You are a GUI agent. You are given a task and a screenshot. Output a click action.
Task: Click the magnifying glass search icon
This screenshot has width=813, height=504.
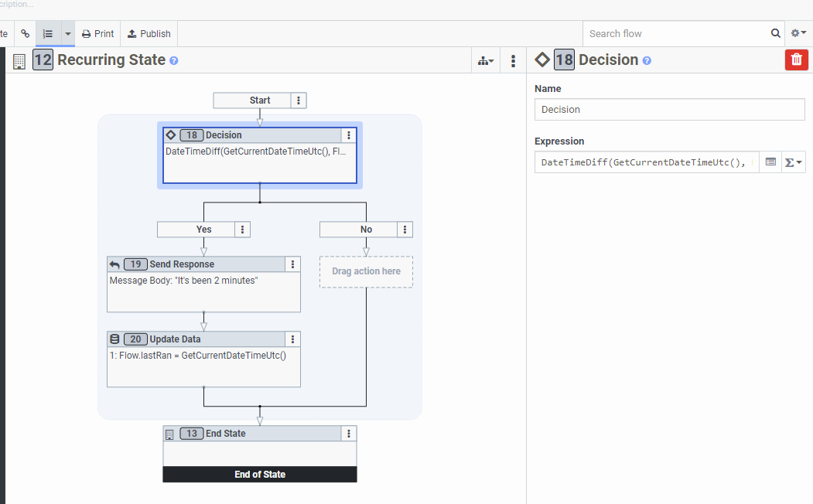775,34
